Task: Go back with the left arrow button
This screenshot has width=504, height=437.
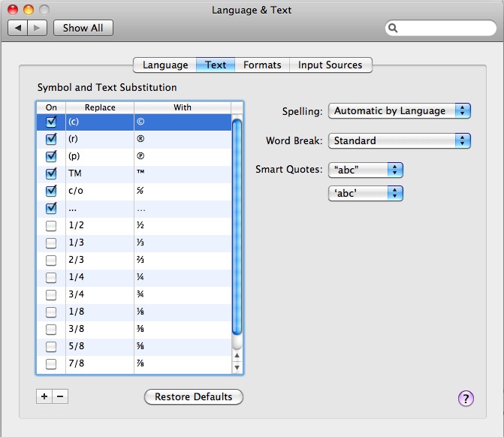Action: [x=18, y=28]
